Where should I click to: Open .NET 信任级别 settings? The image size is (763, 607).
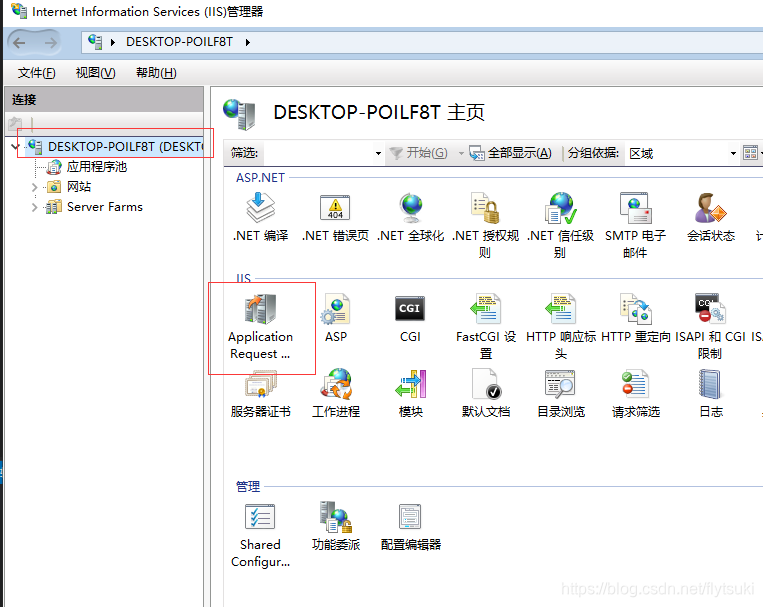560,225
